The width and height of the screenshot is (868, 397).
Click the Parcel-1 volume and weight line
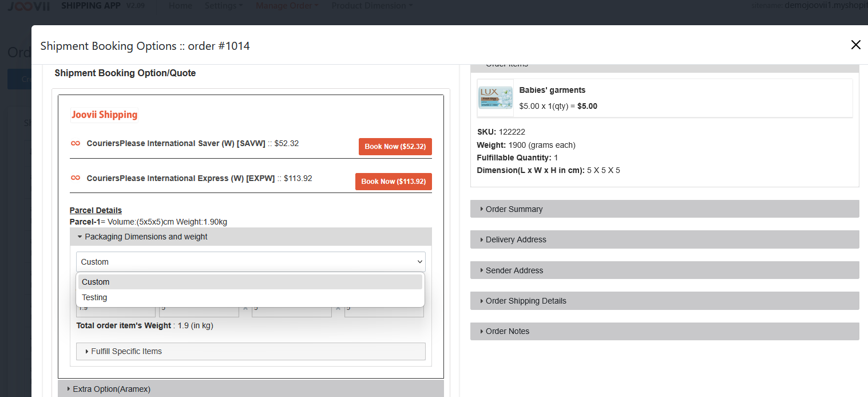[149, 222]
